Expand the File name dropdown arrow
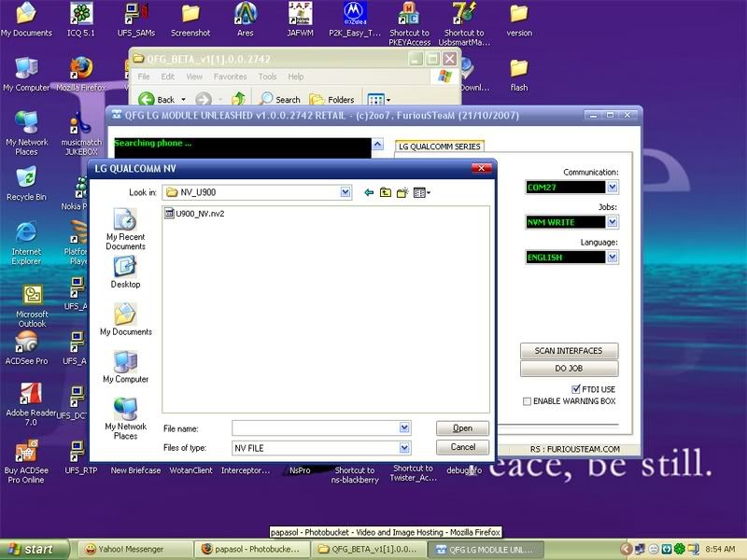The width and height of the screenshot is (747, 560). point(404,427)
